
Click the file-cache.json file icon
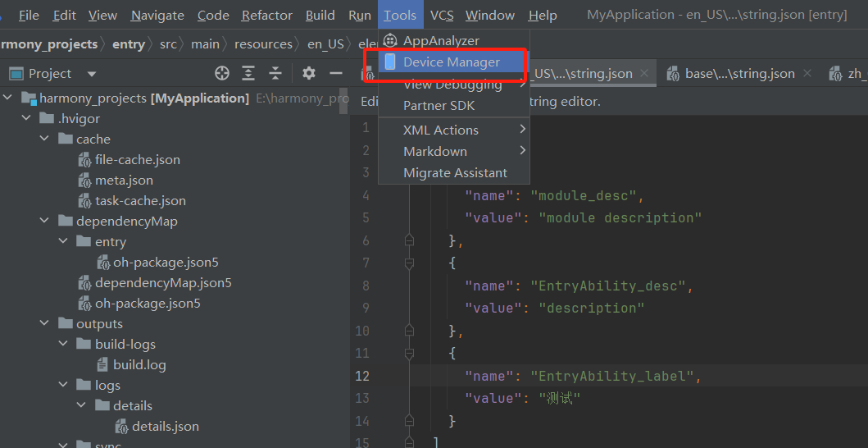click(84, 161)
